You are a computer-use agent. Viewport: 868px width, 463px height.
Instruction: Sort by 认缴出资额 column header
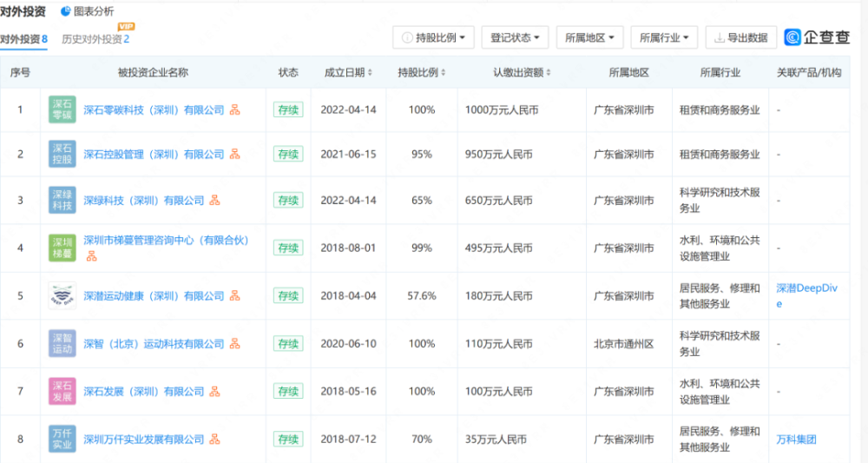(522, 73)
